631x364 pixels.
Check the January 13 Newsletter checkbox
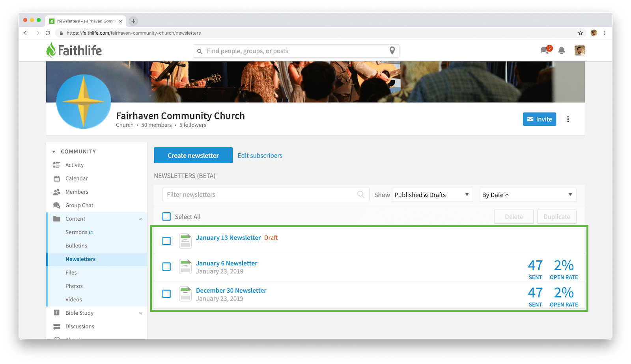[x=167, y=241]
